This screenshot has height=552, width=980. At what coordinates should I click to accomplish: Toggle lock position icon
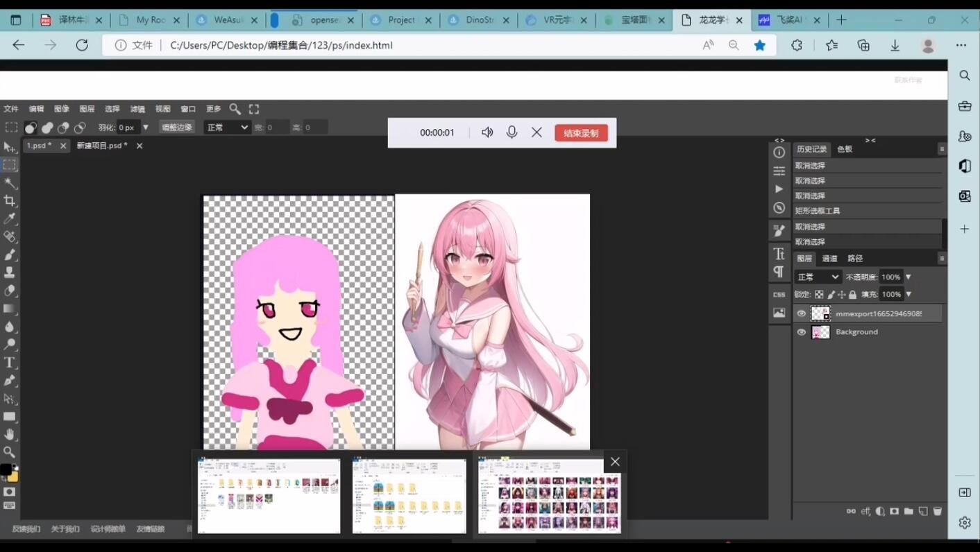[x=841, y=295]
